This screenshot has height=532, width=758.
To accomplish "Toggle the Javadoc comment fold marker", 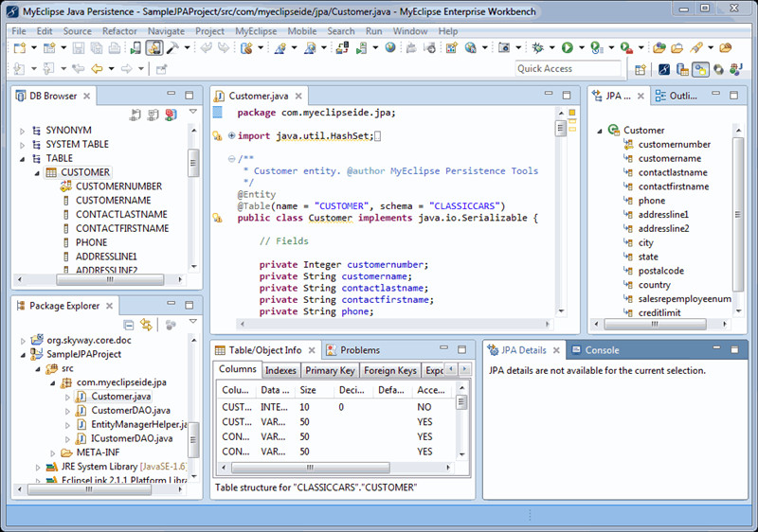I will pos(232,159).
